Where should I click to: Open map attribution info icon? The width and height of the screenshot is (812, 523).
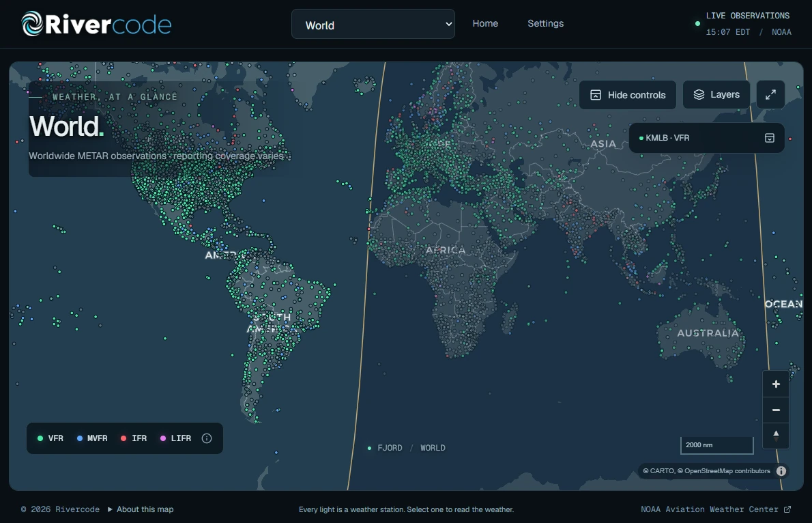click(x=781, y=471)
